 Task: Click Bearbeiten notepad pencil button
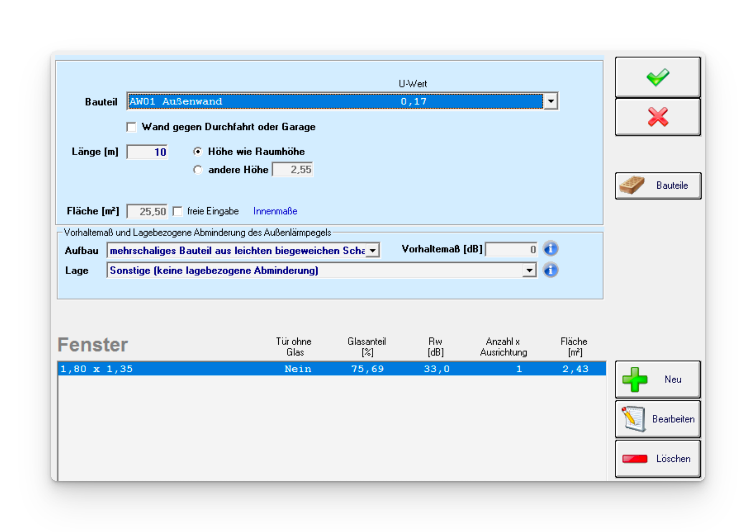(657, 419)
